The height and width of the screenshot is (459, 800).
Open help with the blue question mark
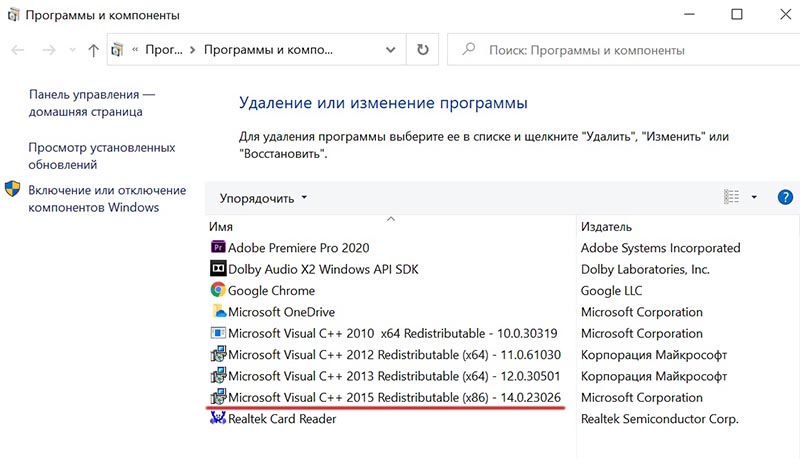click(x=785, y=197)
